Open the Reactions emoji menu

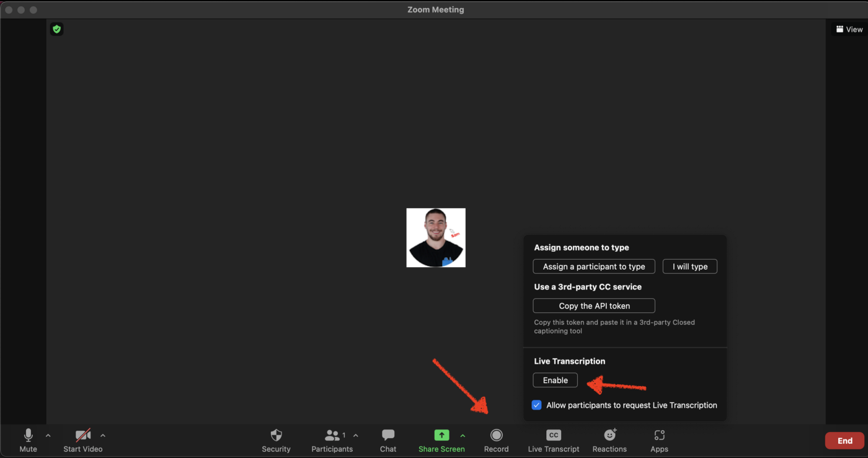tap(609, 436)
